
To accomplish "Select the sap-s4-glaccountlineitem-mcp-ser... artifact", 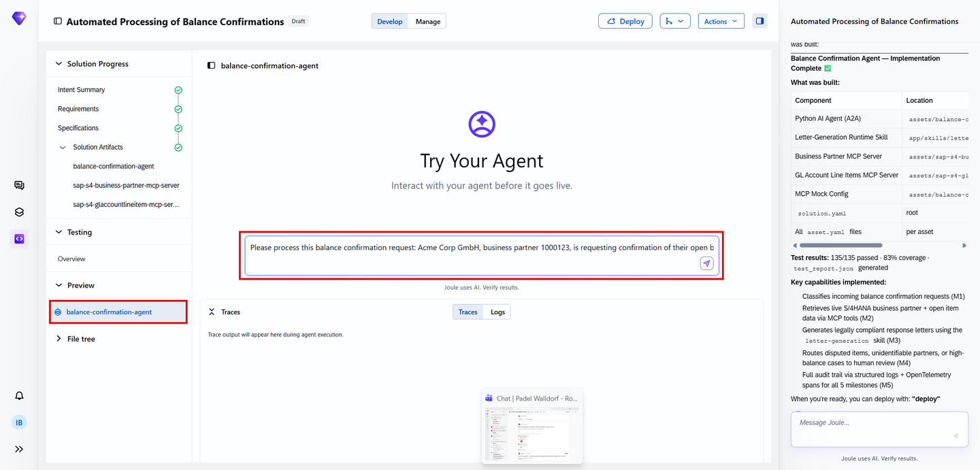I will point(127,204).
